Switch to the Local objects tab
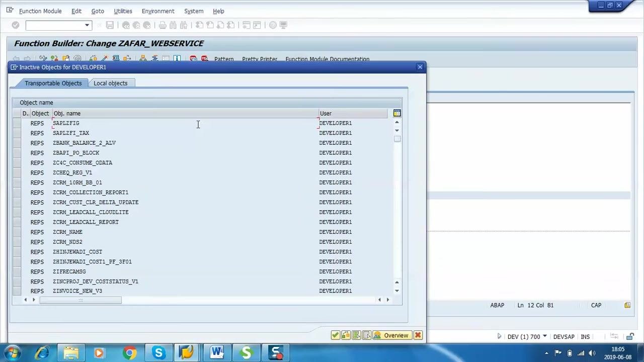 [x=111, y=83]
